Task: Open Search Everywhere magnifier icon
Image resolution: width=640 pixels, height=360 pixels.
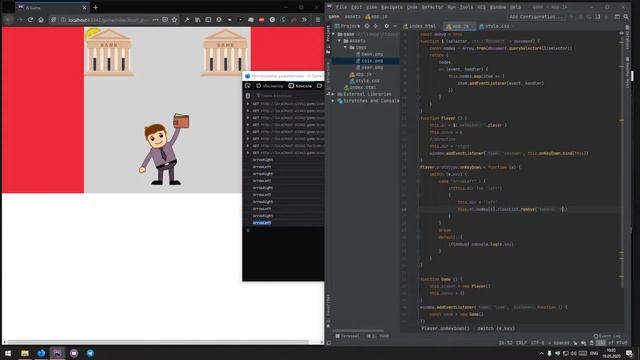Action: coord(626,17)
